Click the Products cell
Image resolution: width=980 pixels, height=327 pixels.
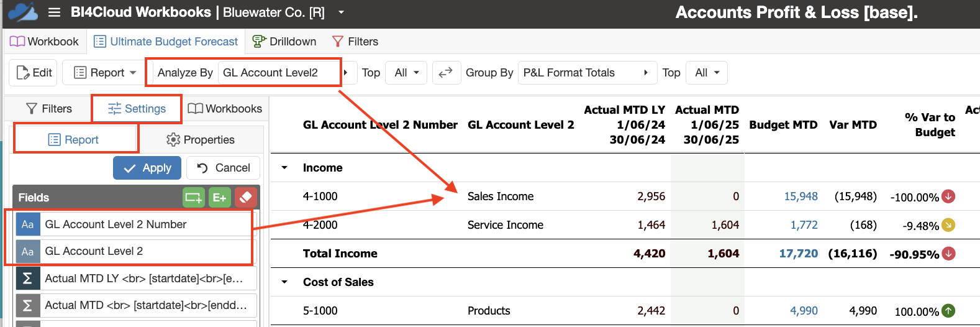pos(489,311)
